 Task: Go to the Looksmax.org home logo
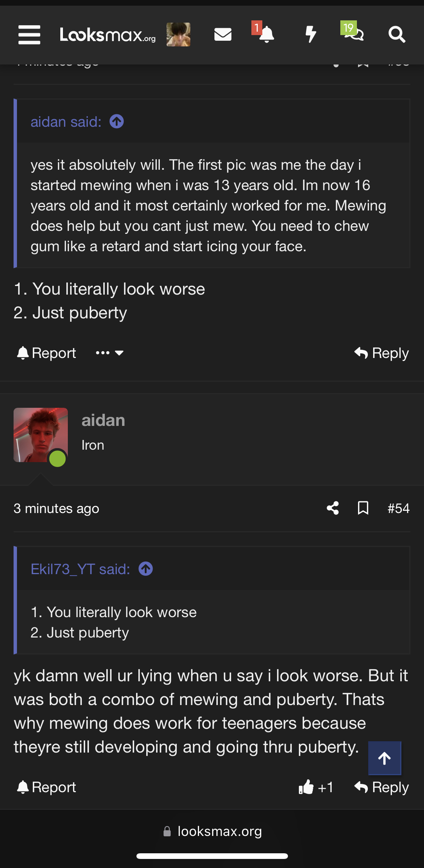tap(108, 35)
